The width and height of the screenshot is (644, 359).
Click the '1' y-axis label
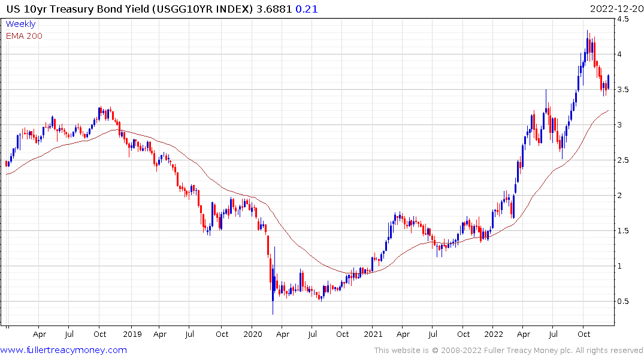[620, 266]
